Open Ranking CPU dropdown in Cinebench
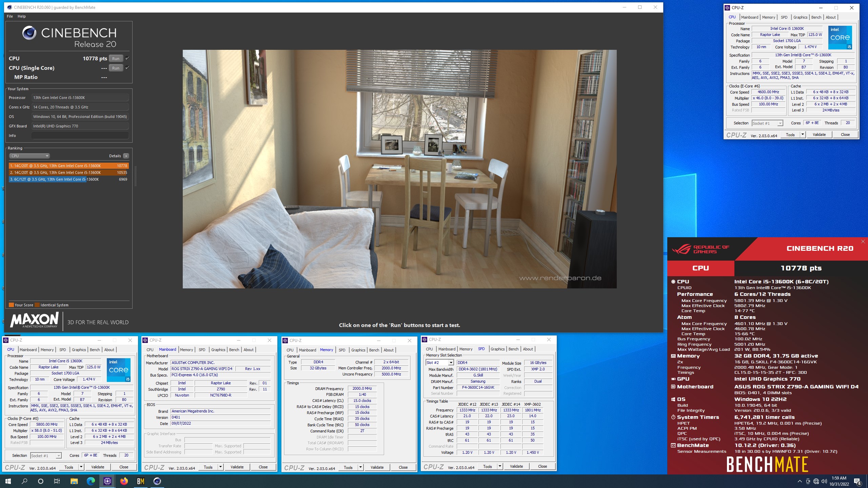Image resolution: width=868 pixels, height=488 pixels. [29, 156]
